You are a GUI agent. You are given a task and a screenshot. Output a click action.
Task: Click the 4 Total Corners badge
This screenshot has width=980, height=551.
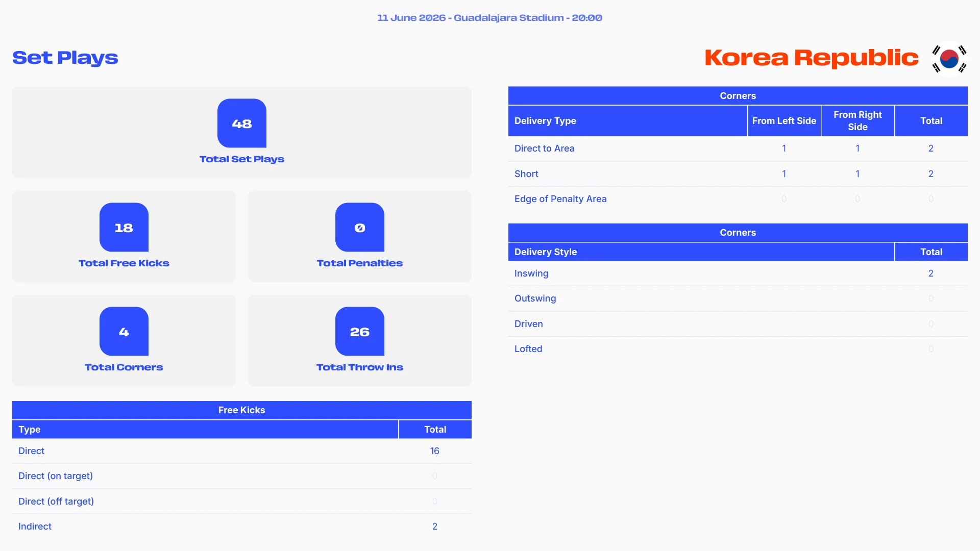pyautogui.click(x=124, y=331)
